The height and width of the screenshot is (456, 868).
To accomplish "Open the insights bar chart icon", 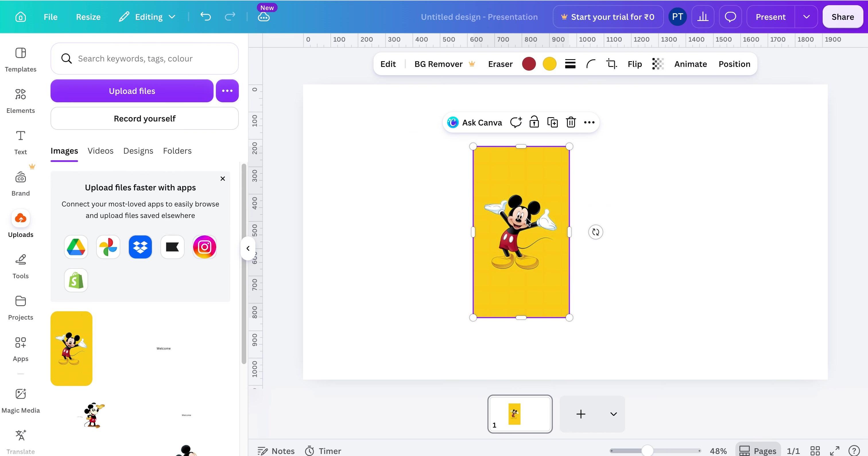I will (703, 17).
